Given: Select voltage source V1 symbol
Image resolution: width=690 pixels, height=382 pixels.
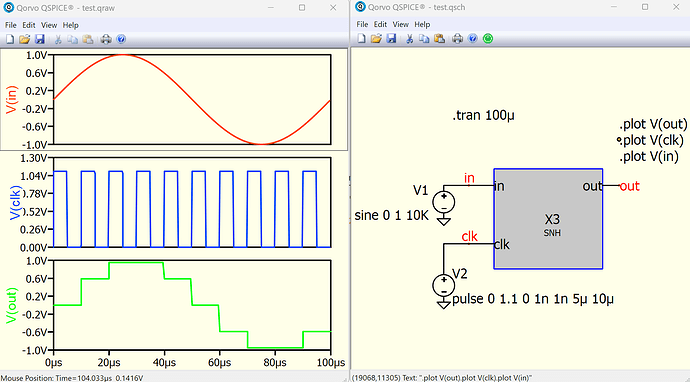Looking at the screenshot, I should [x=444, y=203].
